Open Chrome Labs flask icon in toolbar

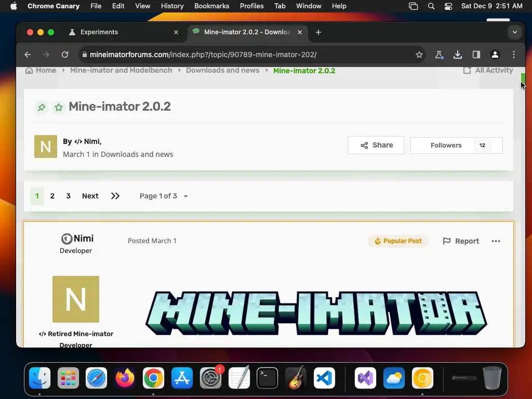[439, 55]
